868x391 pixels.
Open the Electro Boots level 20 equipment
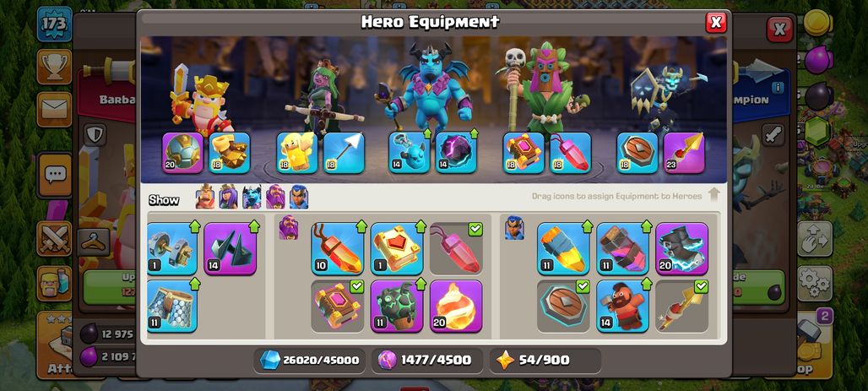click(x=682, y=248)
